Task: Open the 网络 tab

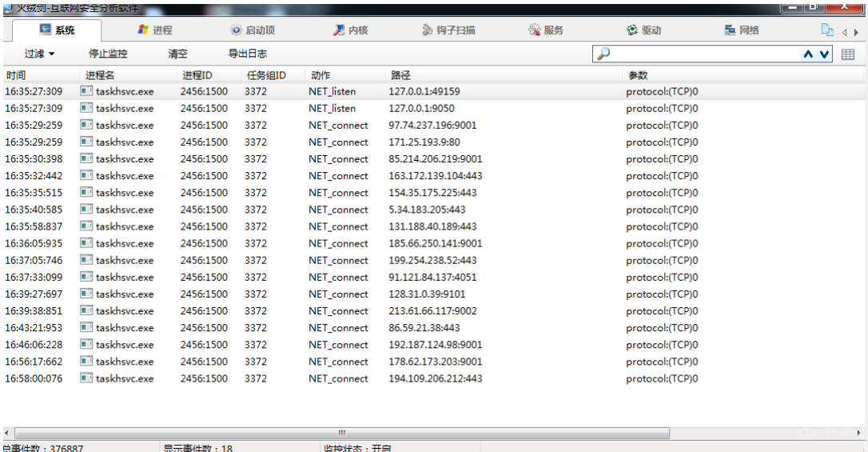Action: (x=741, y=30)
